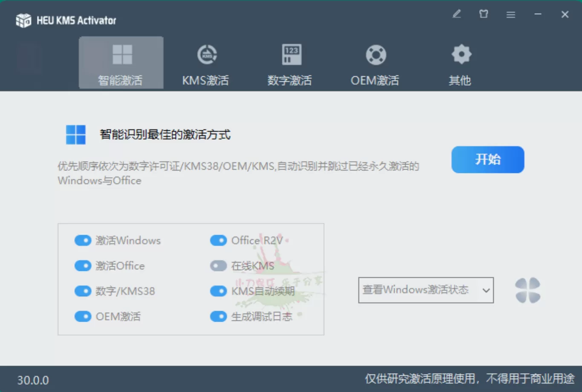
Task: Open the hamburger menu icon
Action: [x=510, y=15]
